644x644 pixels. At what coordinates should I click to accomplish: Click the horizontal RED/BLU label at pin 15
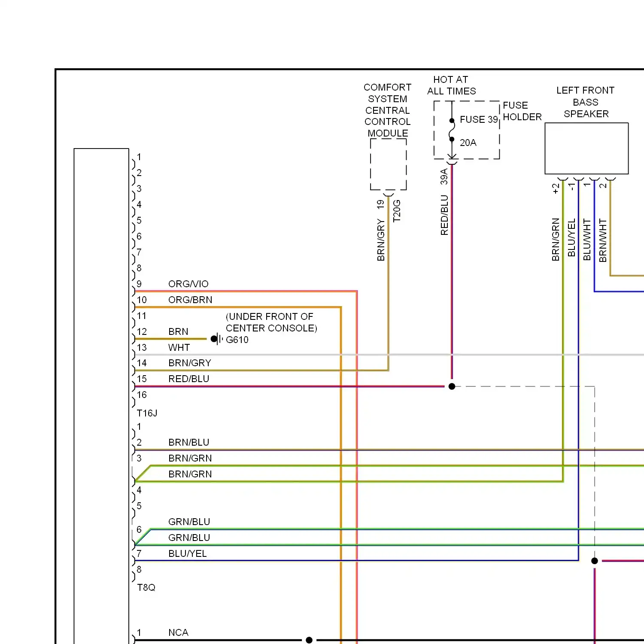188,379
